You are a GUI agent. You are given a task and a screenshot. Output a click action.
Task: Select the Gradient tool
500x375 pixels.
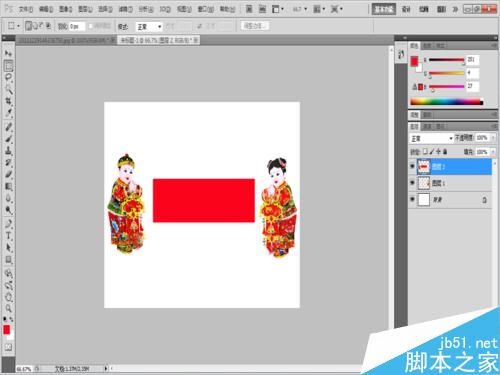coord(8,187)
